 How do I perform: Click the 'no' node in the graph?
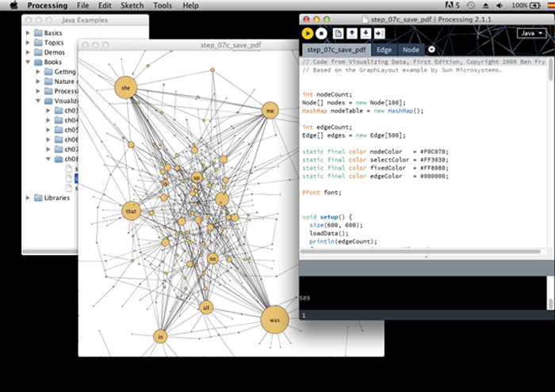(212, 259)
